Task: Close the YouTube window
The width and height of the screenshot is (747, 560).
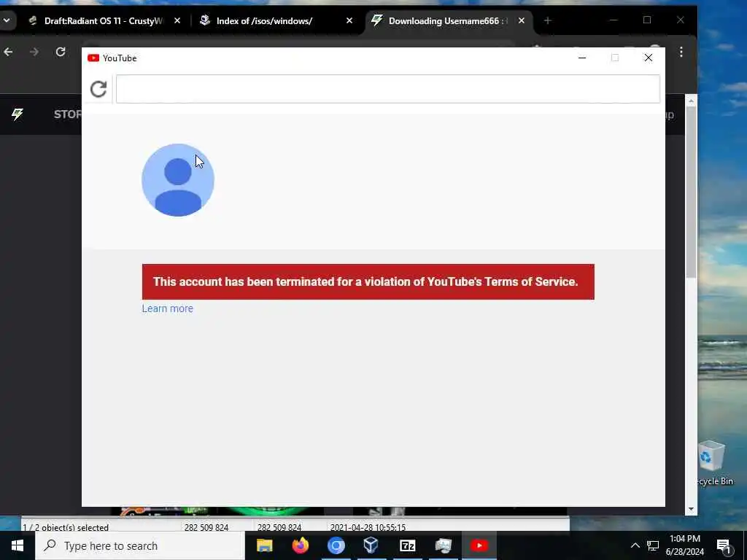Action: [x=649, y=58]
